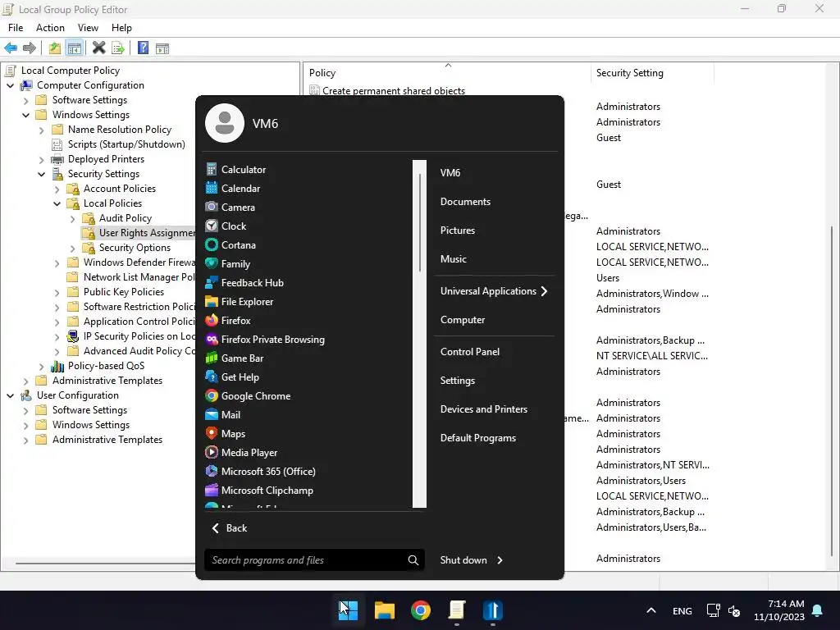This screenshot has width=840, height=630.
Task: Click the VM6 user avatar picture
Action: click(225, 123)
